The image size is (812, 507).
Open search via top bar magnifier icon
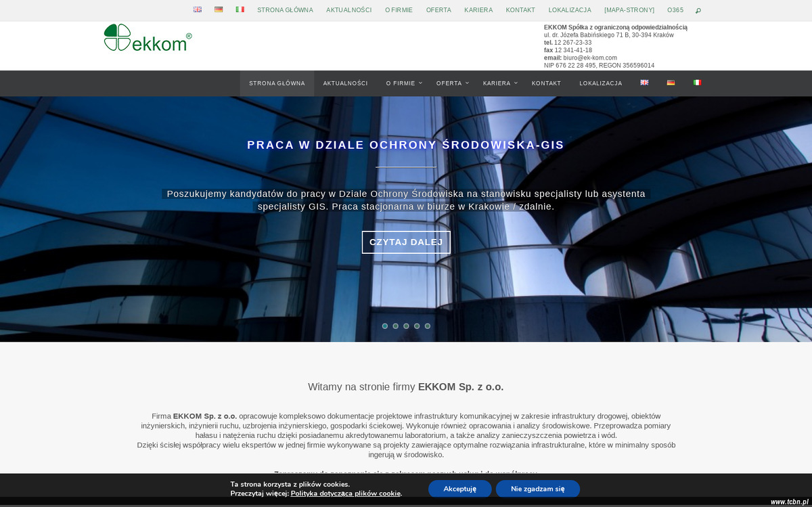pyautogui.click(x=698, y=10)
